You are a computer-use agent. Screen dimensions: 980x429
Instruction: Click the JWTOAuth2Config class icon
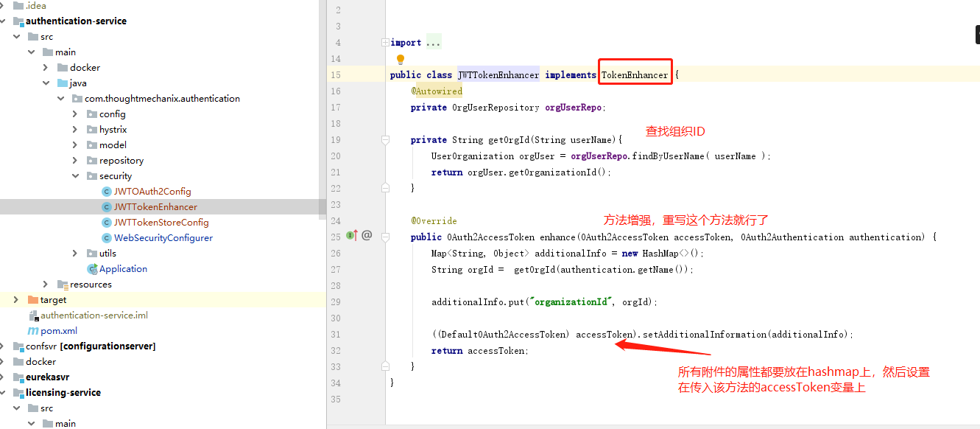[x=107, y=192]
